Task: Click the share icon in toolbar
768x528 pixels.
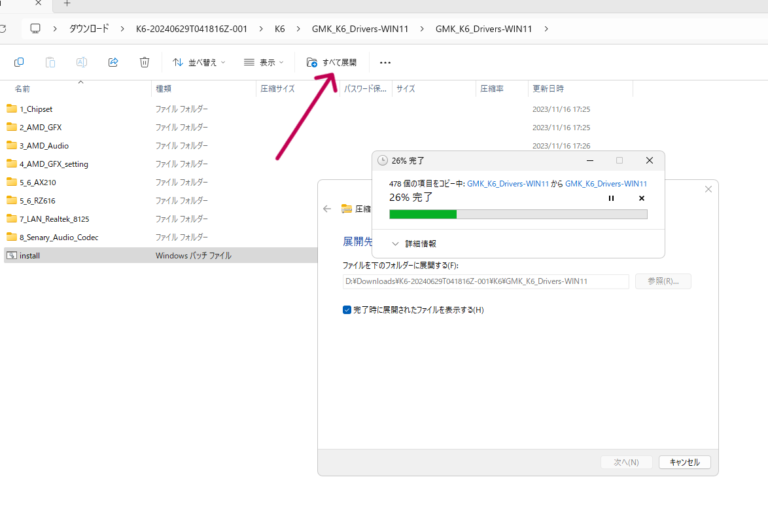Action: click(x=113, y=62)
